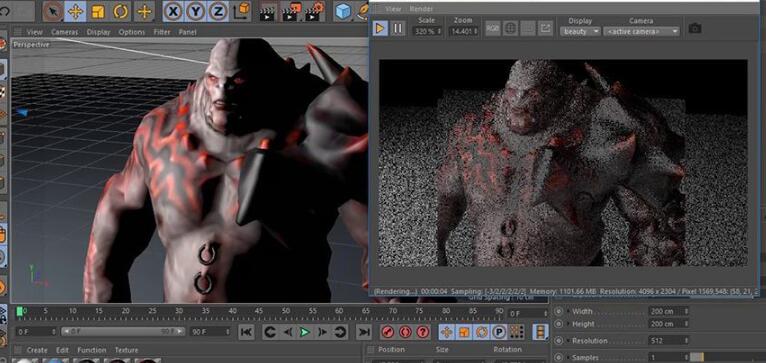Select the Live Selection arrow tool

(53, 11)
